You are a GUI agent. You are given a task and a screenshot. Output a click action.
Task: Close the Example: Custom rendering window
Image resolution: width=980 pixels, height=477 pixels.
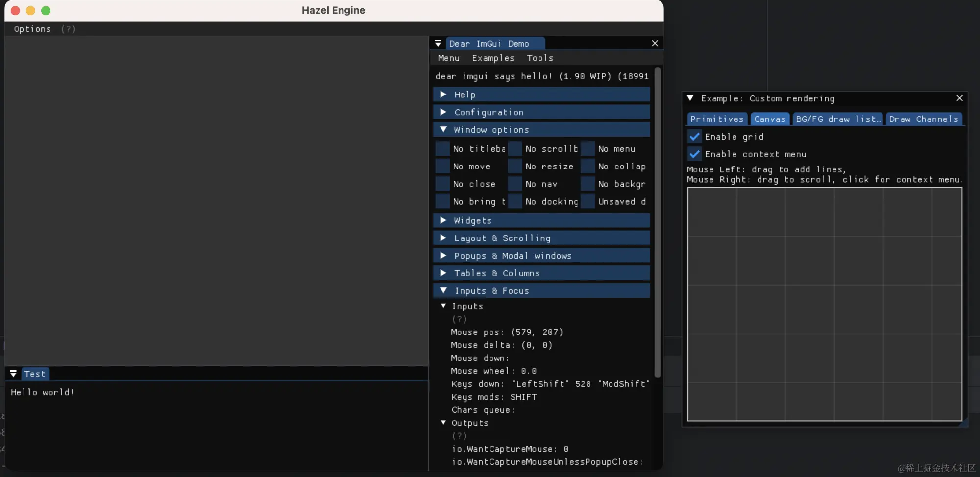pyautogui.click(x=959, y=98)
